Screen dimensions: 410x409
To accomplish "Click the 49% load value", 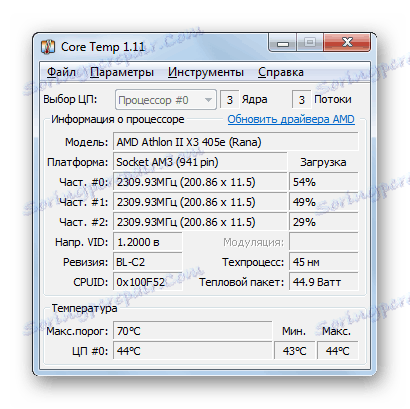I will [324, 202].
